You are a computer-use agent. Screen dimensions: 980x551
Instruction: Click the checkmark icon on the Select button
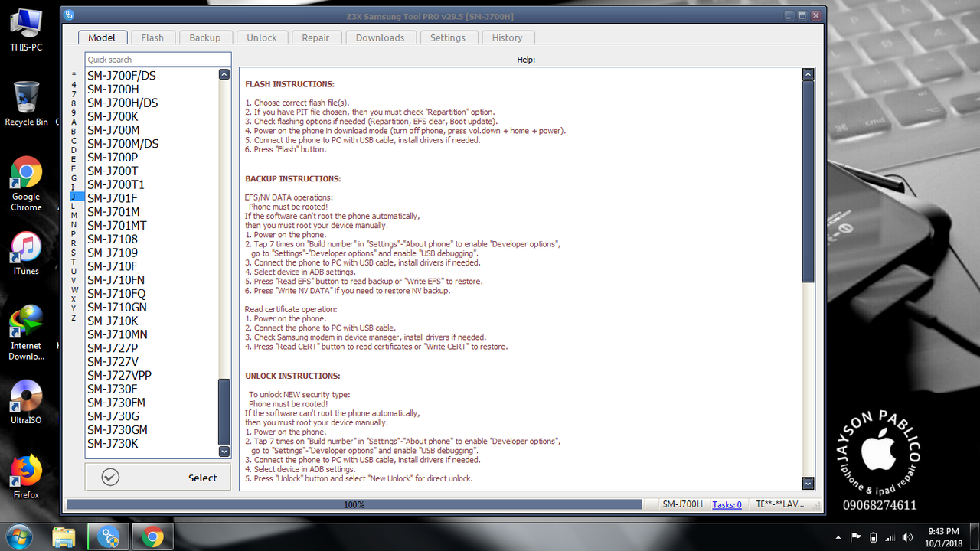(110, 478)
